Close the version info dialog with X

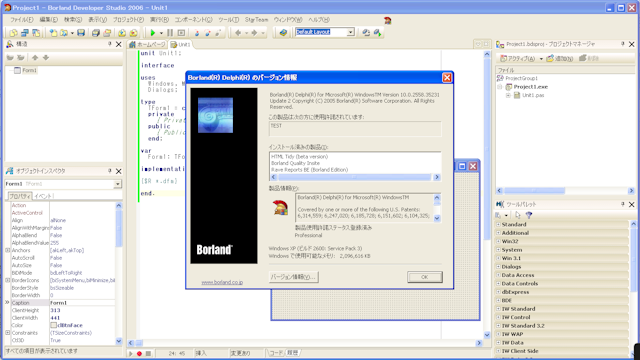pos(447,78)
